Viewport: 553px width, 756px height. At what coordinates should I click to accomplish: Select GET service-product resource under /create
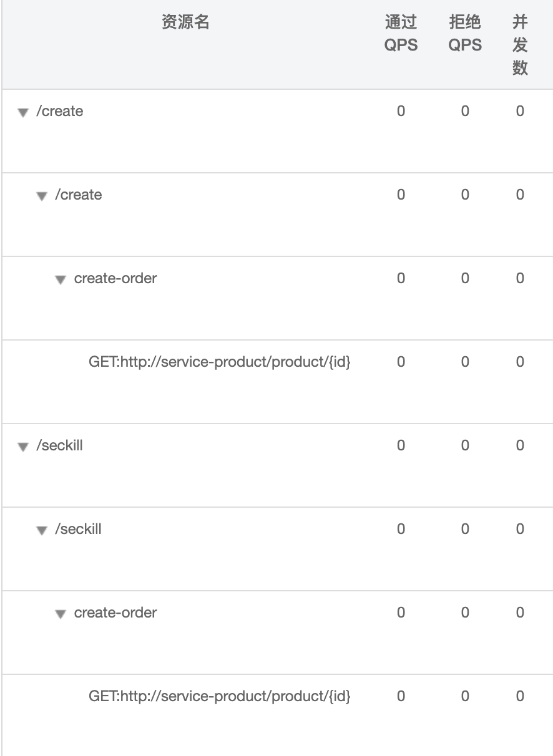220,362
